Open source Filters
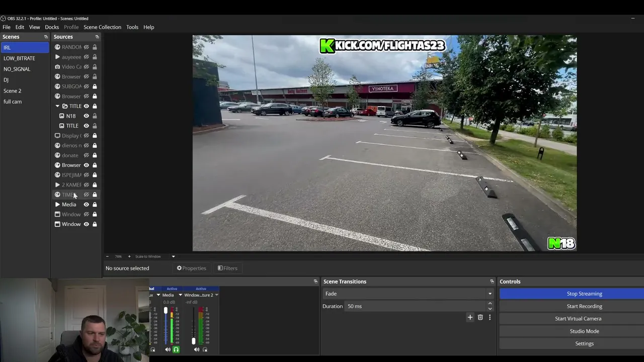 point(227,268)
